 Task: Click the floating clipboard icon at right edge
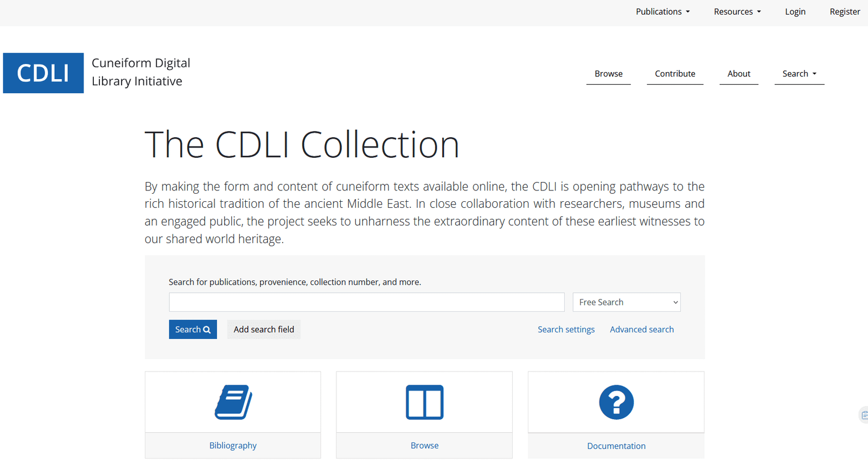[864, 415]
